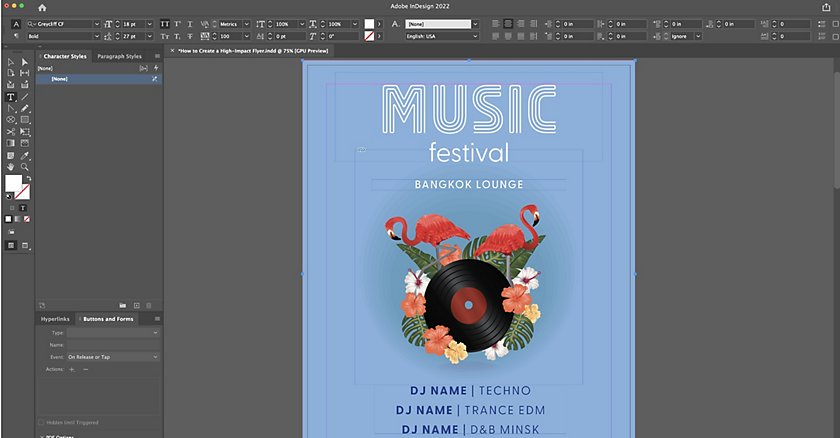This screenshot has height=438, width=840.
Task: Open the On Release or Tap event dropdown
Action: (113, 357)
